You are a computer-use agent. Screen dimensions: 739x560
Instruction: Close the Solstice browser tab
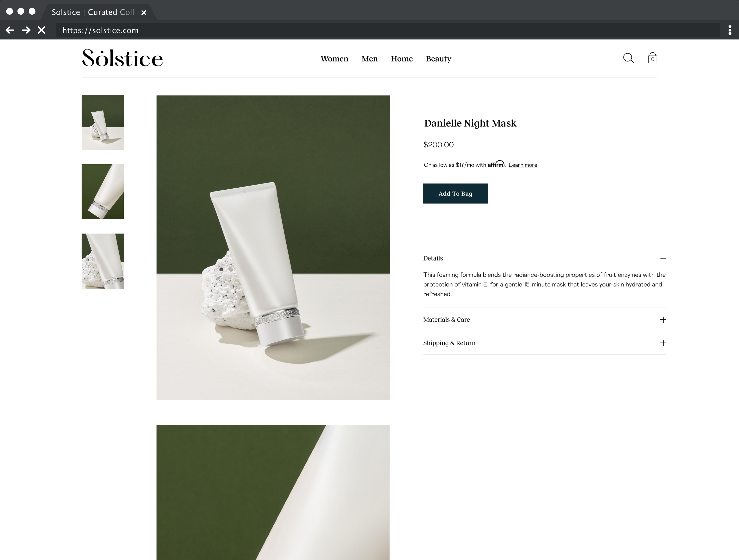(x=144, y=12)
